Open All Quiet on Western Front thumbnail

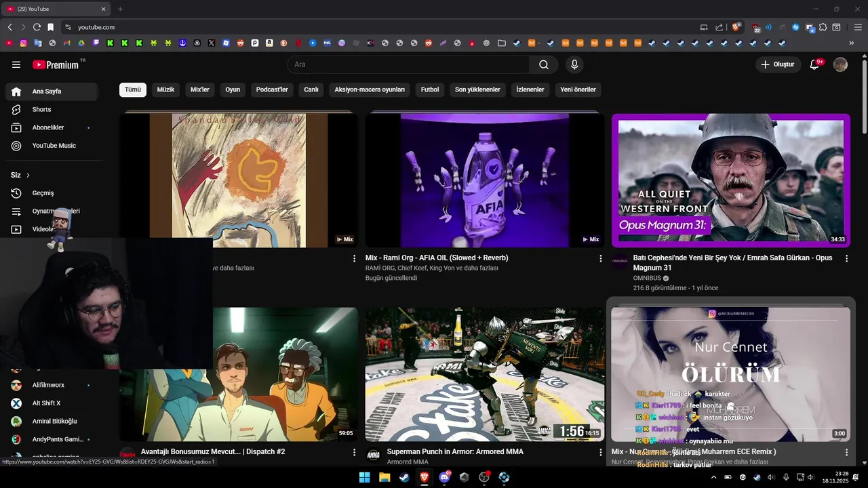[731, 180]
